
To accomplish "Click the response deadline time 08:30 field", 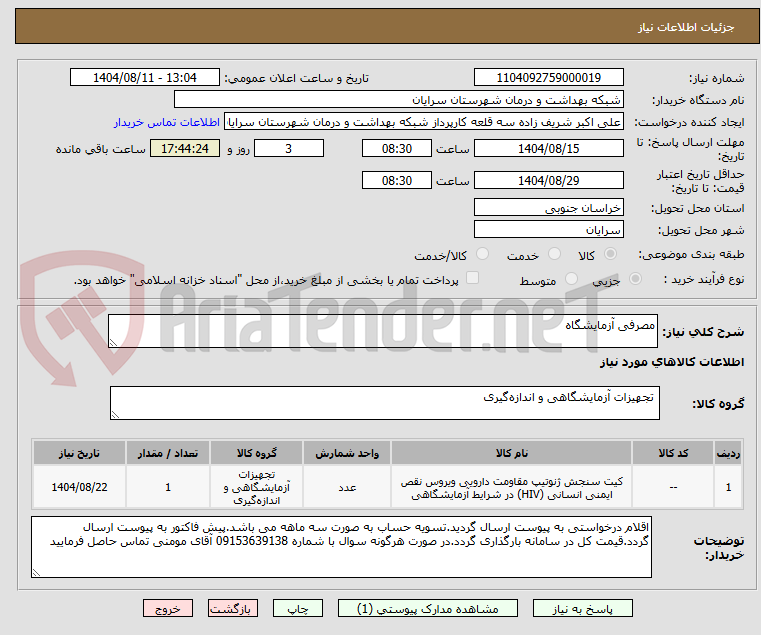I will click(x=397, y=149).
